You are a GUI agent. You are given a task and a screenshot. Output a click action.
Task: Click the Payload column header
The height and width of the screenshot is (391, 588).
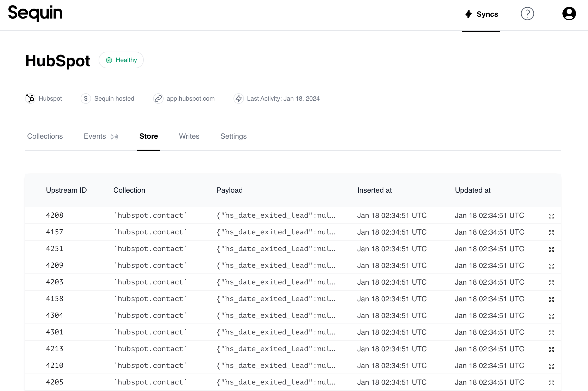click(230, 190)
